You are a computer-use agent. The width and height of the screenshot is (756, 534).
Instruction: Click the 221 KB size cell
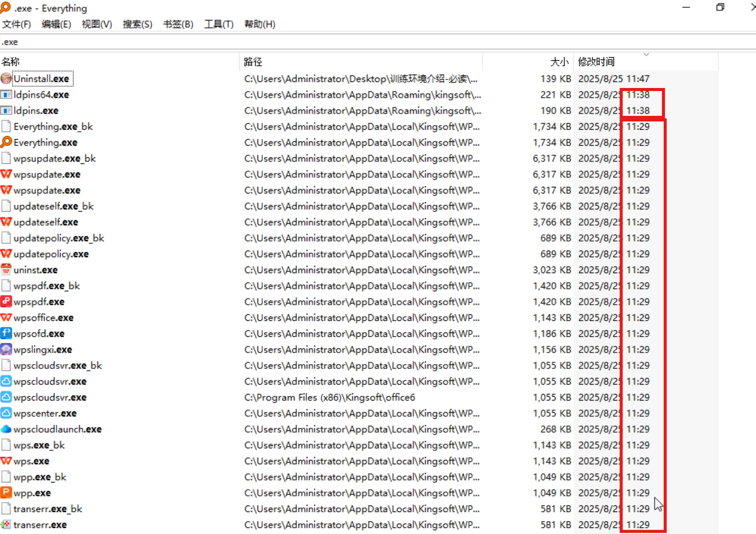(556, 95)
